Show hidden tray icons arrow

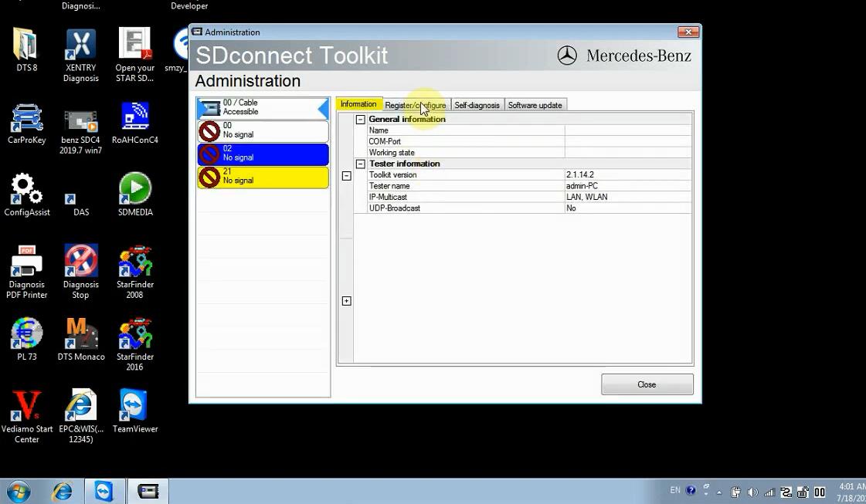pyautogui.click(x=719, y=493)
